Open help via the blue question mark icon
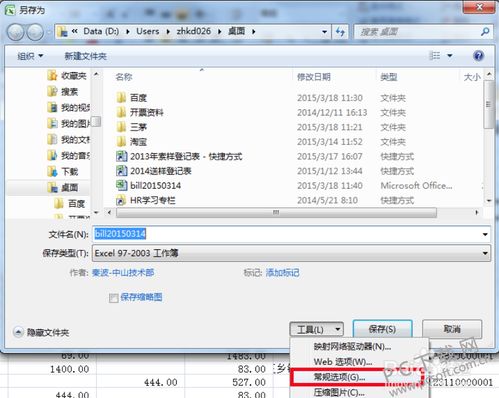Image resolution: width=499 pixels, height=398 pixels. [478, 56]
